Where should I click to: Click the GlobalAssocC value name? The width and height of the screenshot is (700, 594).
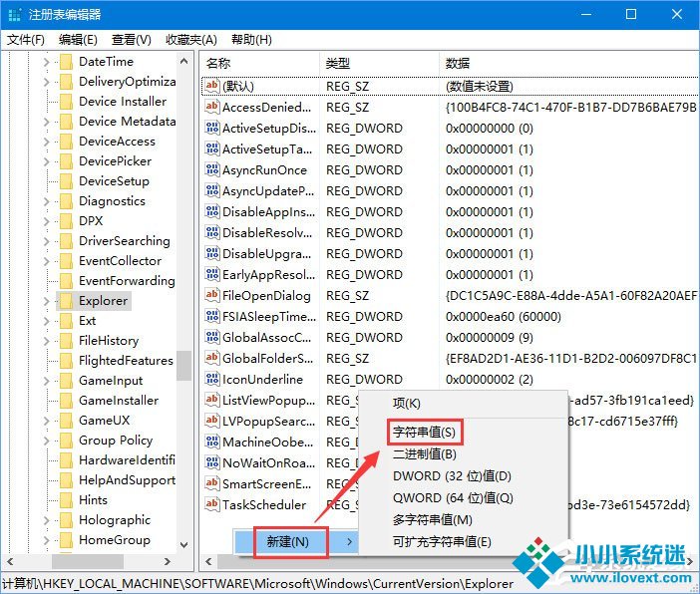(x=267, y=338)
